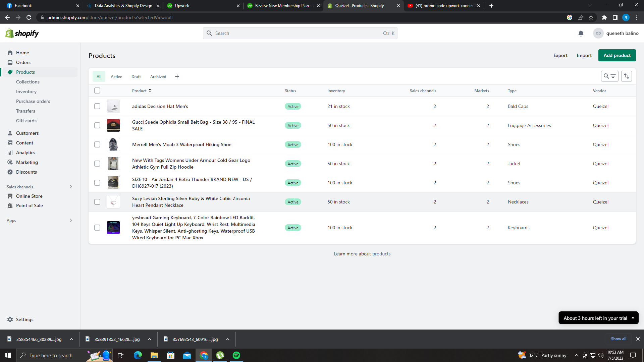Click the search and filter products icon
Screen dimensions: 644x362
point(609,76)
